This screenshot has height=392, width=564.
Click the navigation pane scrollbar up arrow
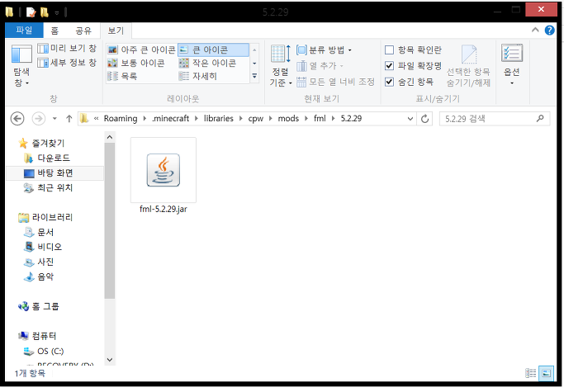[x=110, y=137]
